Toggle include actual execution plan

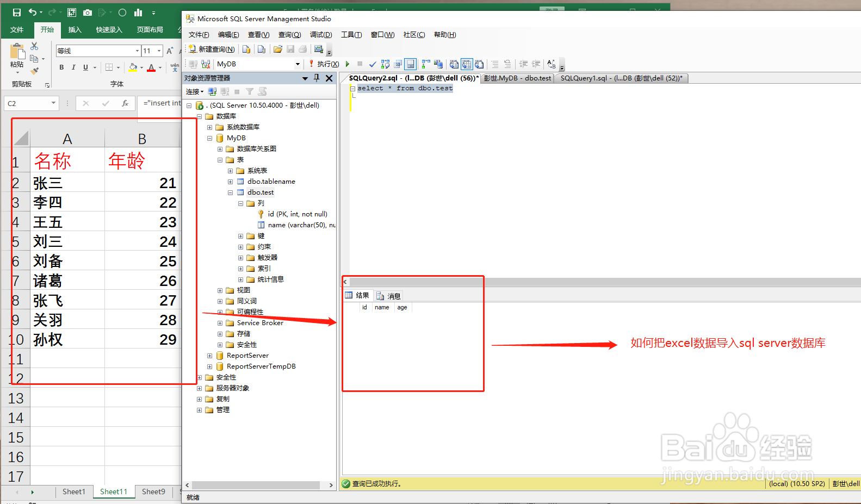tap(425, 64)
